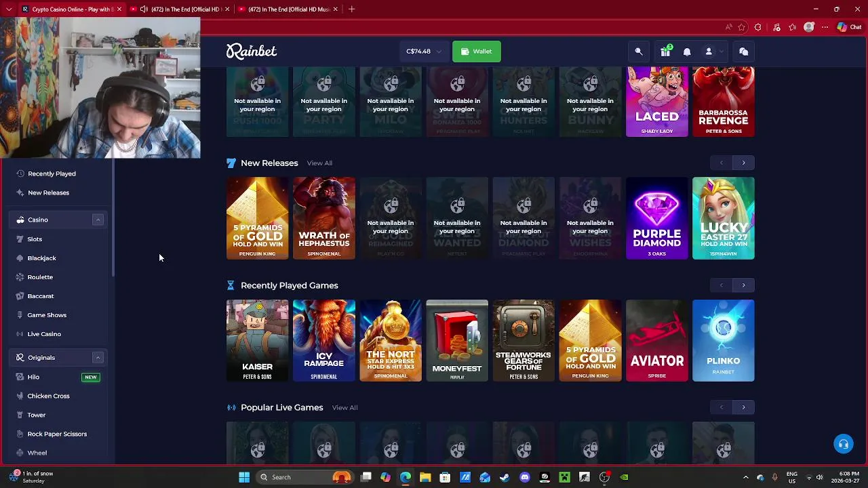Screen dimensions: 868x488
Task: Open the Aviator game thumbnail
Action: tap(656, 340)
